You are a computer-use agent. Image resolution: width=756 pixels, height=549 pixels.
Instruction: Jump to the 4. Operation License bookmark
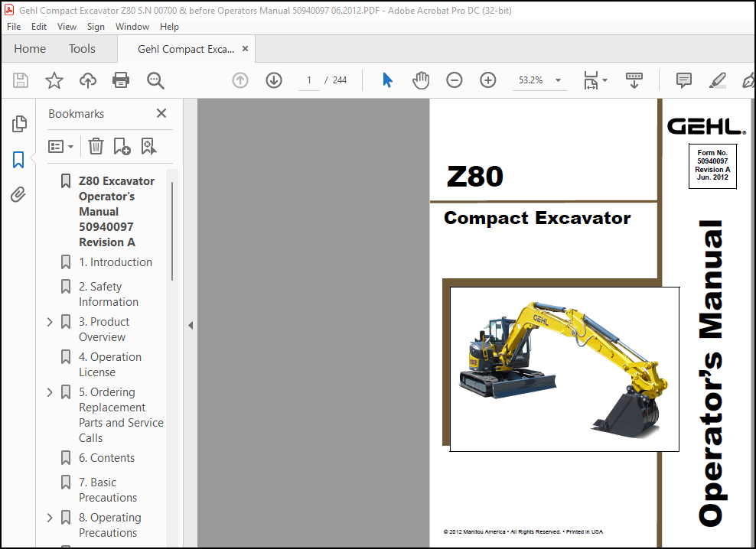pyautogui.click(x=110, y=365)
